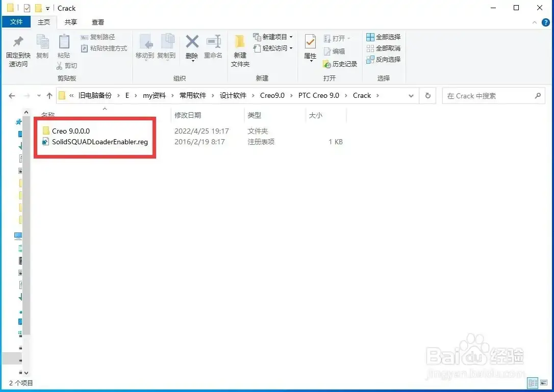Switch to details view icon in status bar

533,383
